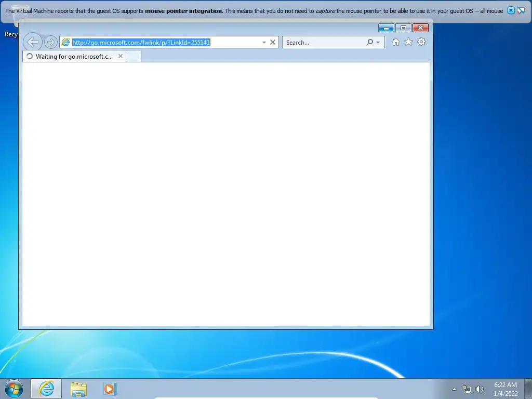Open Windows Explorer from the taskbar
The width and height of the screenshot is (532, 399).
(x=78, y=389)
